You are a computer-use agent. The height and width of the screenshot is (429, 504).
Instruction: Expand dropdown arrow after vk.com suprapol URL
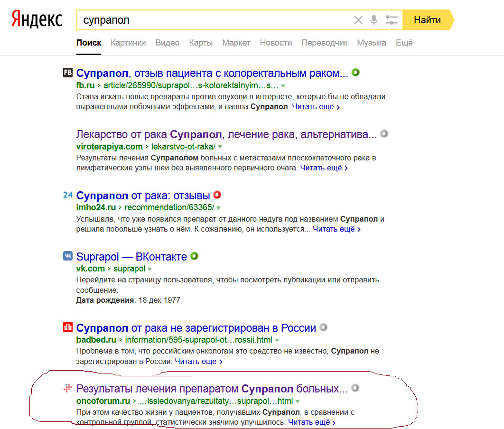[150, 269]
